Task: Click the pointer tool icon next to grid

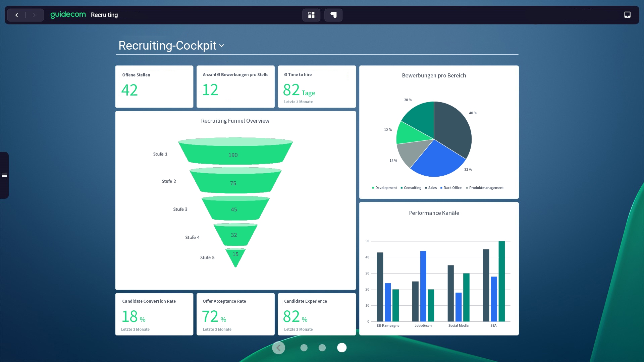Action: point(333,15)
